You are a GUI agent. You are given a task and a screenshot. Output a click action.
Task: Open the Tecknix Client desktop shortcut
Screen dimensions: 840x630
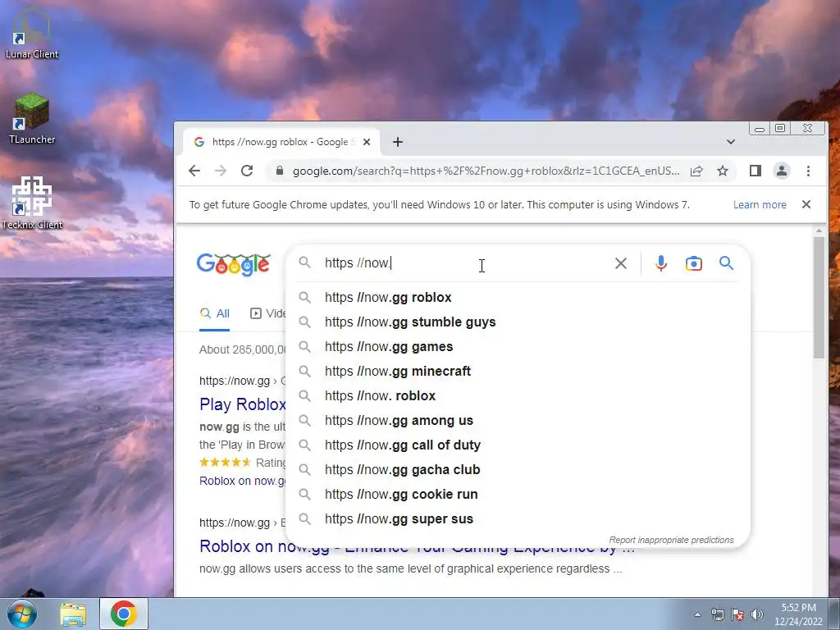(32, 203)
